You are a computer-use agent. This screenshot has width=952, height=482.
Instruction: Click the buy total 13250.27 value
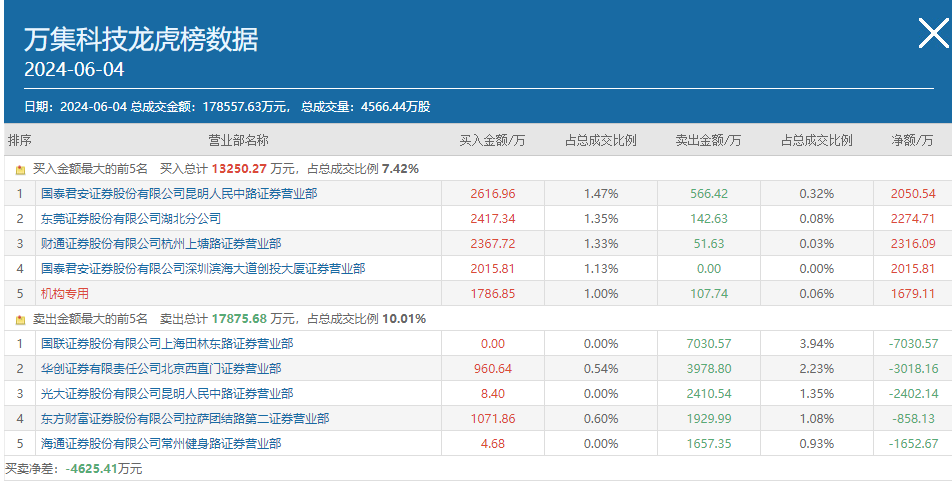click(x=239, y=169)
